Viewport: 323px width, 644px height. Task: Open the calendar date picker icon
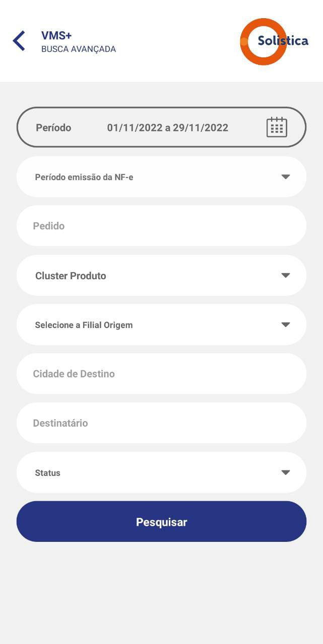click(277, 127)
